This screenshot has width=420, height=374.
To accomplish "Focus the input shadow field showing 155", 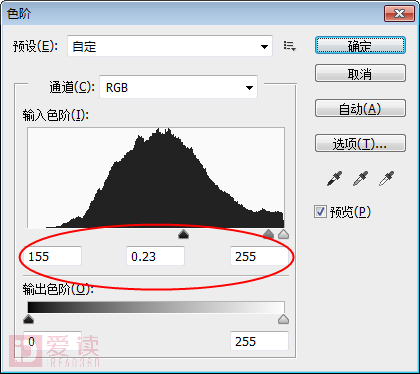I will click(x=52, y=256).
